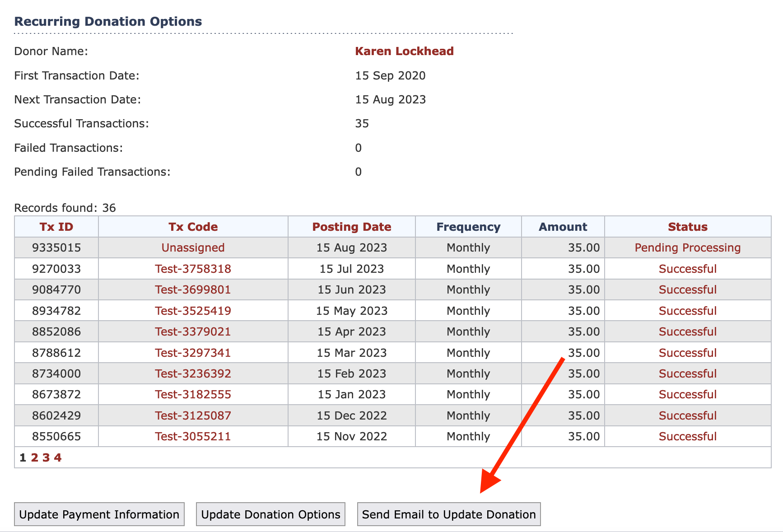
Task: Sort table by Tx Code header
Action: point(193,227)
